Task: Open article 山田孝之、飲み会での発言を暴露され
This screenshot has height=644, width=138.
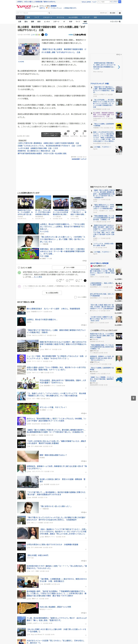Action: pyautogui.click(x=42, y=320)
